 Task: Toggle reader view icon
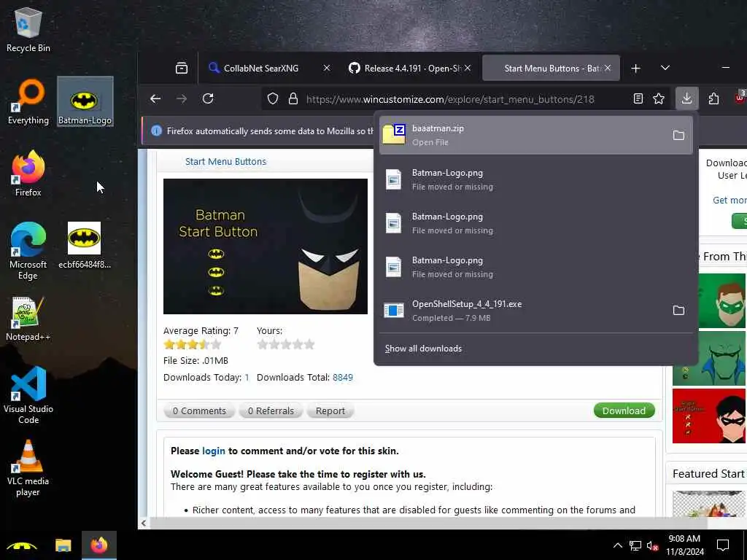point(638,98)
